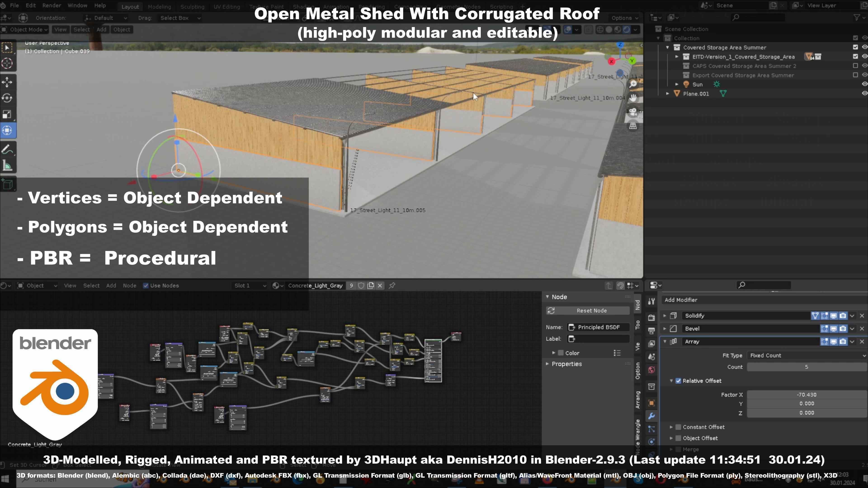Viewport: 868px width, 488px height.
Task: Open the Fit Type Fixed Count dropdown
Action: pyautogui.click(x=807, y=355)
